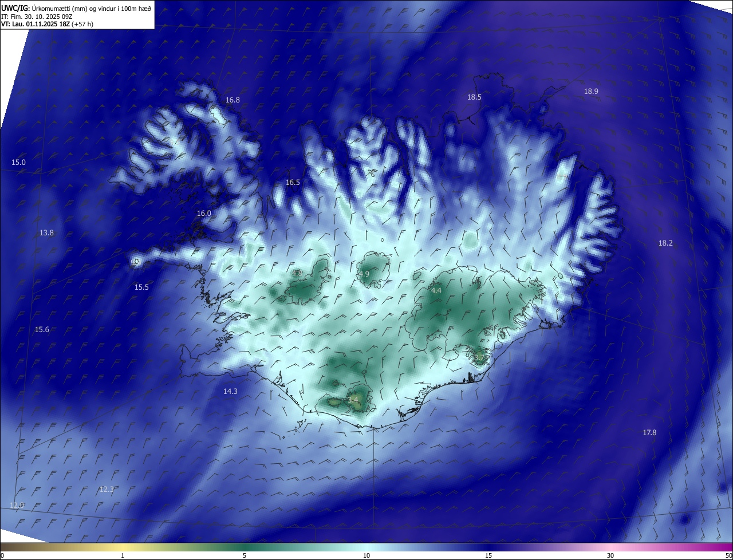Click the 15.5 value label
The width and height of the screenshot is (733, 560).
[141, 287]
